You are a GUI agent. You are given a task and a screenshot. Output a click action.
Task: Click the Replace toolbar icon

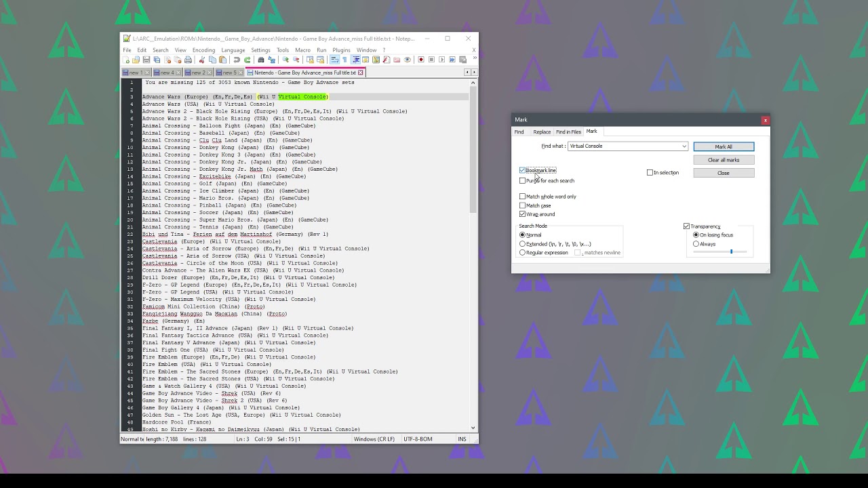[271, 60]
